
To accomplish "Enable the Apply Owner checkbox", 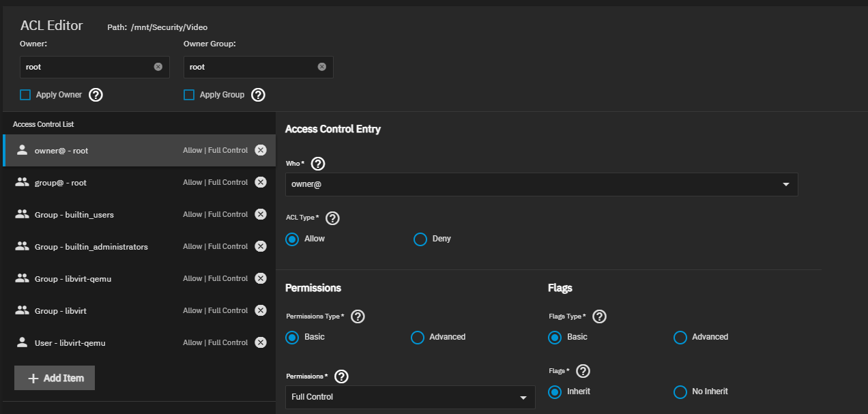I will pyautogui.click(x=25, y=95).
